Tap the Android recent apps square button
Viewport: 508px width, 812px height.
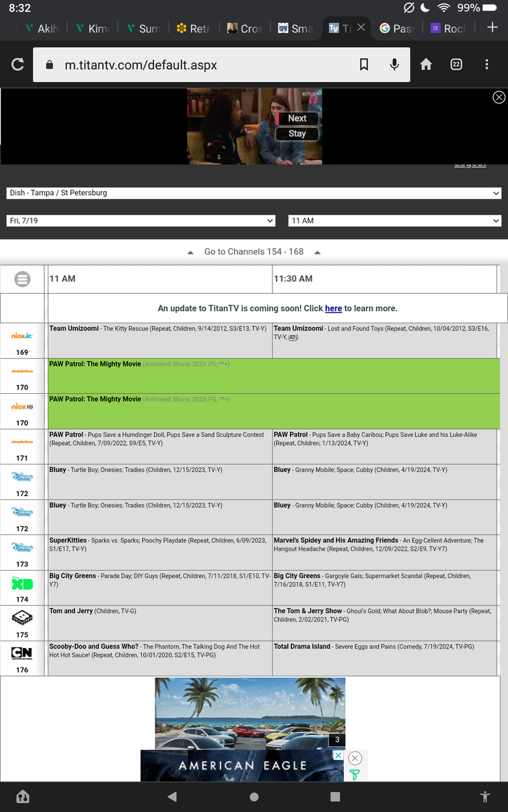[x=335, y=797]
